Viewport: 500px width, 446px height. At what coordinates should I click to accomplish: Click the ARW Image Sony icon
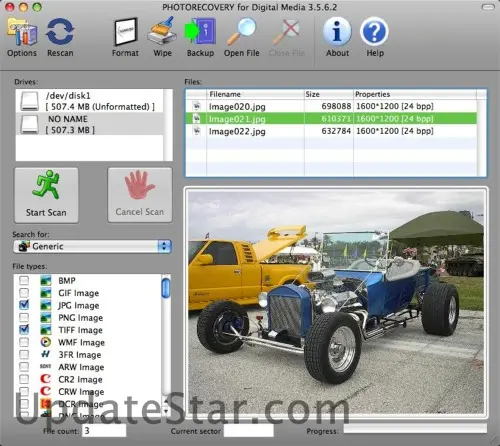click(x=46, y=367)
